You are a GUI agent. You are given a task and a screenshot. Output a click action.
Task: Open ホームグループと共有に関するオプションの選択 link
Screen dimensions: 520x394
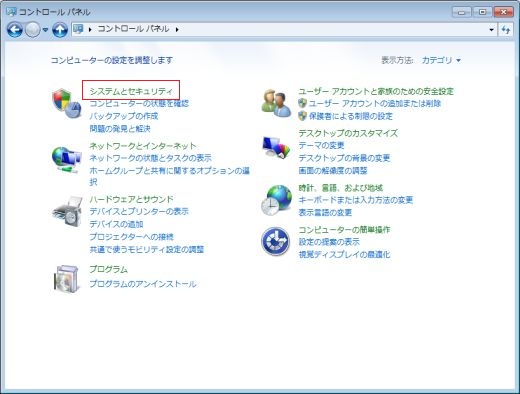pyautogui.click(x=169, y=176)
